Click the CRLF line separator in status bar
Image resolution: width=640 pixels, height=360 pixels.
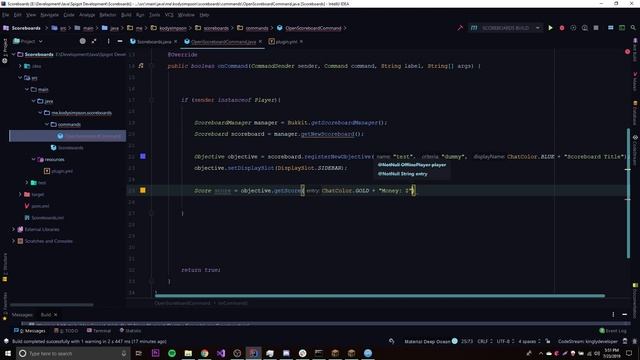(484, 341)
